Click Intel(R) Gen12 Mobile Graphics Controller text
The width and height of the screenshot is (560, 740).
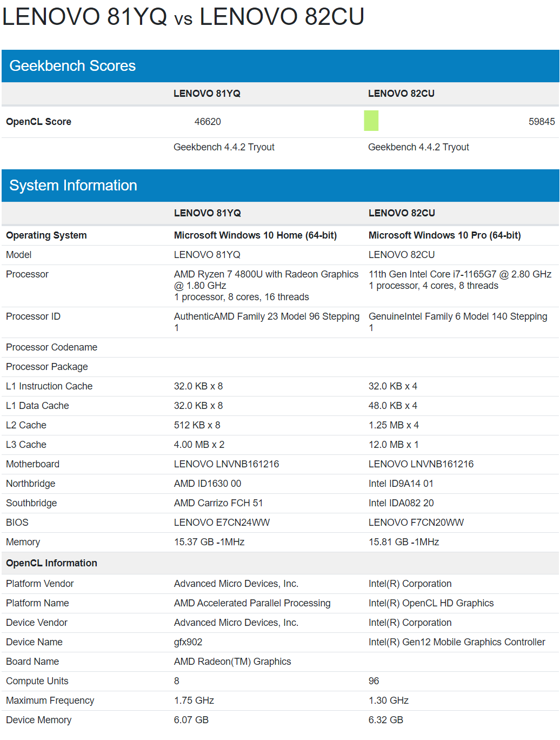point(457,642)
